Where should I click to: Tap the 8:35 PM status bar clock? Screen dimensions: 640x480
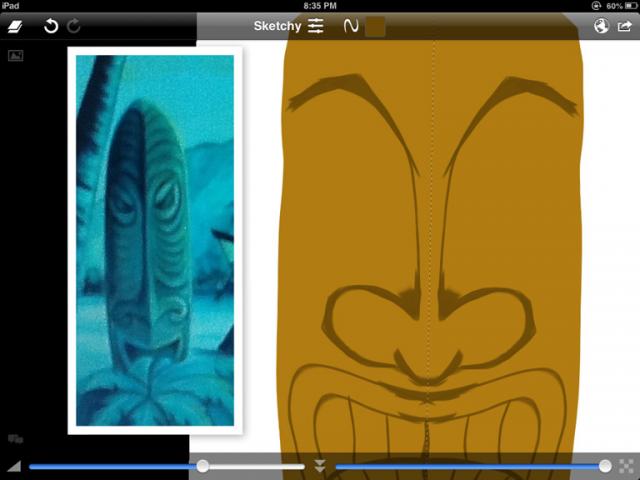(x=320, y=6)
